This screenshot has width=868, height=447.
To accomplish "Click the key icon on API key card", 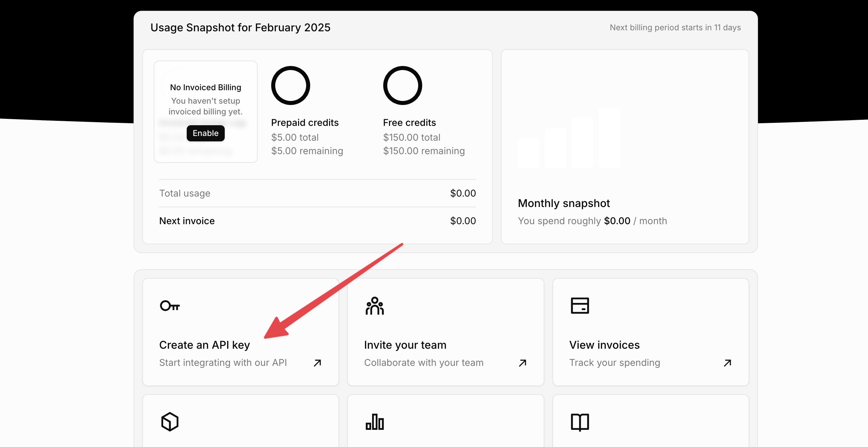I will [170, 306].
